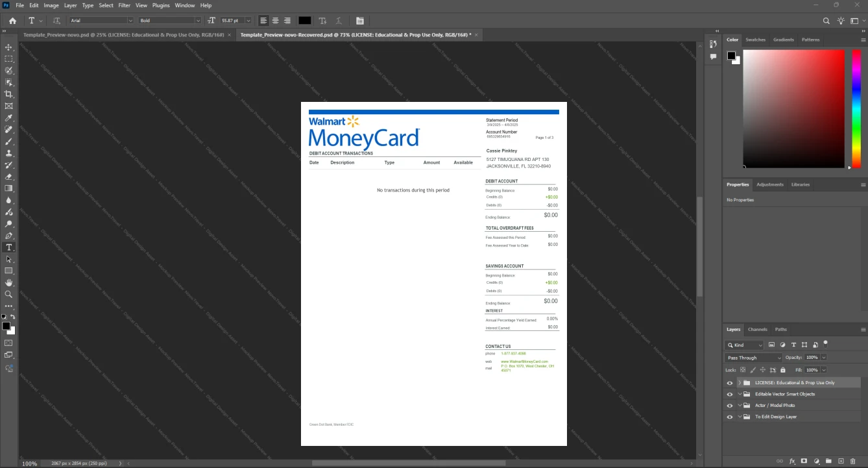The width and height of the screenshot is (868, 468).
Task: Click the text color swatch in options bar
Action: tap(304, 21)
